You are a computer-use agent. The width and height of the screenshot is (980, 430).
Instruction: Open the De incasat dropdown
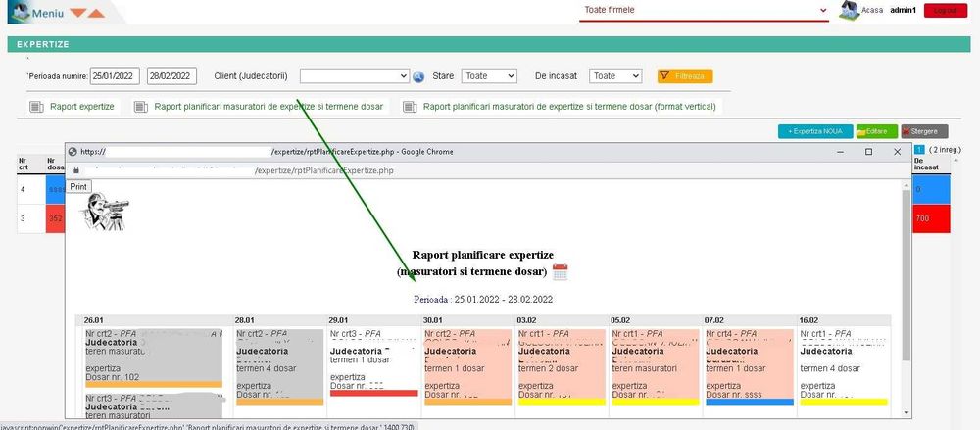click(615, 76)
